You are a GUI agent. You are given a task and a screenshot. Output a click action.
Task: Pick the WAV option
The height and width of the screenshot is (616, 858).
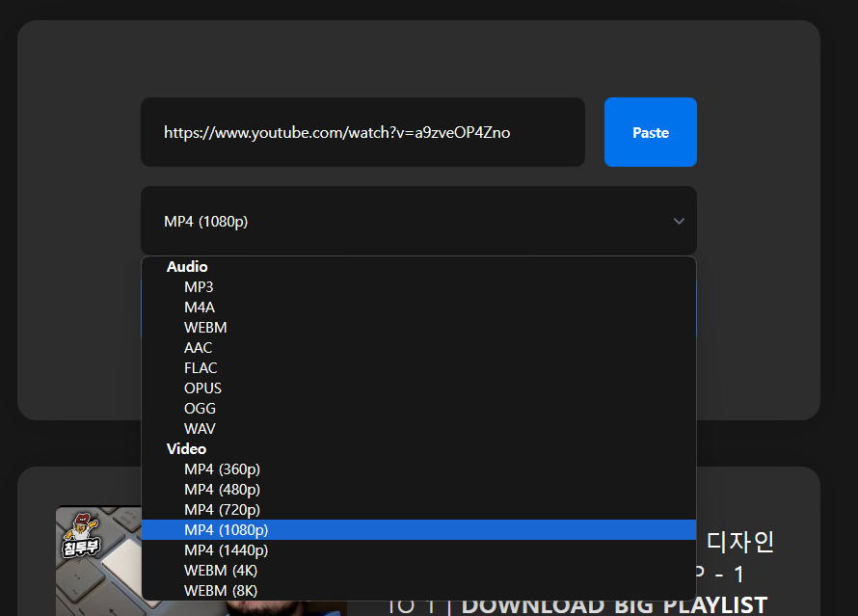(x=418, y=428)
